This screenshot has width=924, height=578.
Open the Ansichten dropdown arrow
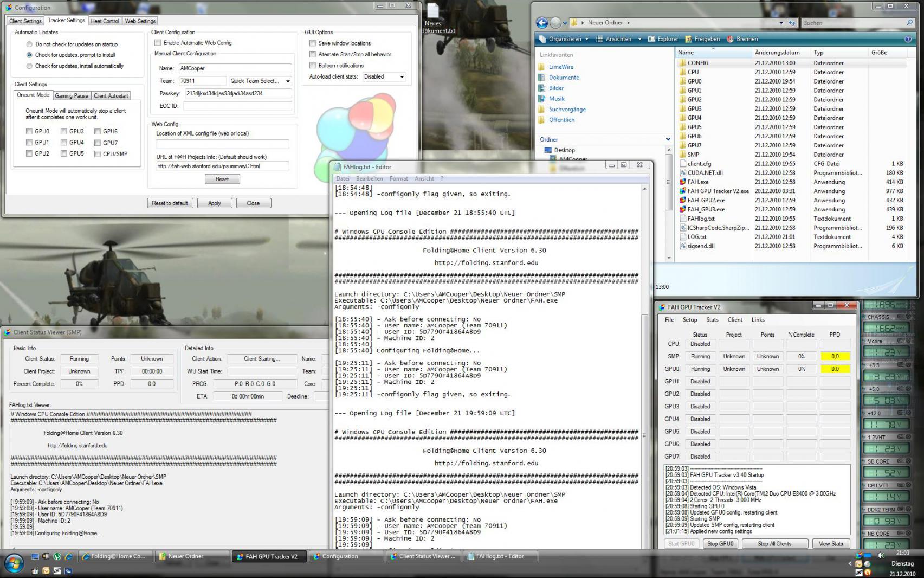tap(639, 39)
